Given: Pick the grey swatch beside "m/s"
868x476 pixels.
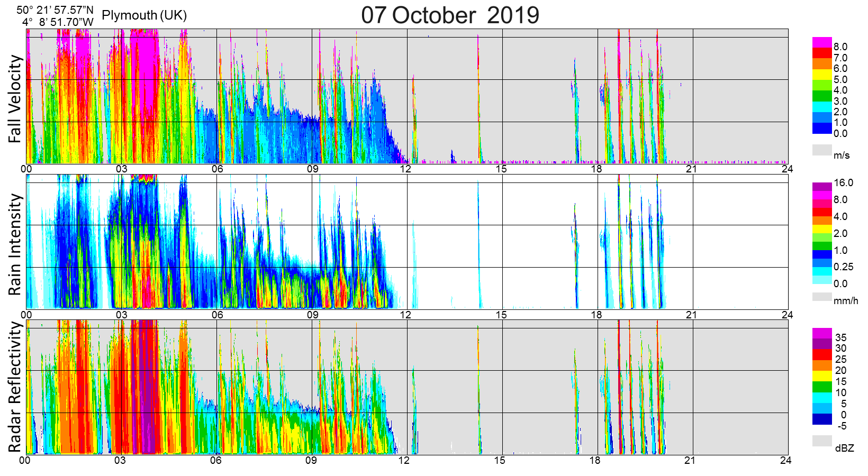Looking at the screenshot, I should (822, 150).
